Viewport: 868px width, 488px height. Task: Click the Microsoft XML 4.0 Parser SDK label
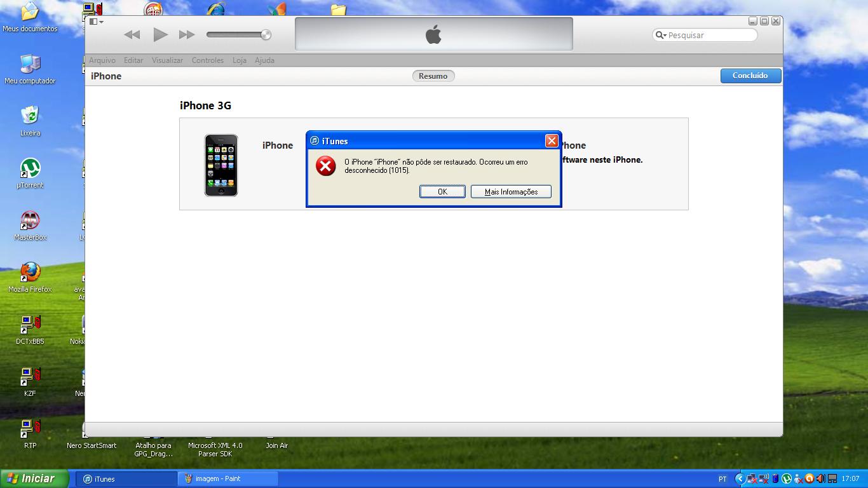click(215, 449)
